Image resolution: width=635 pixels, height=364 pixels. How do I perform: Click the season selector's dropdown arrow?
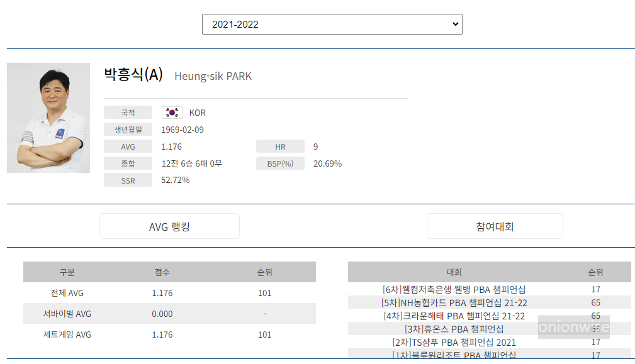[x=454, y=24]
